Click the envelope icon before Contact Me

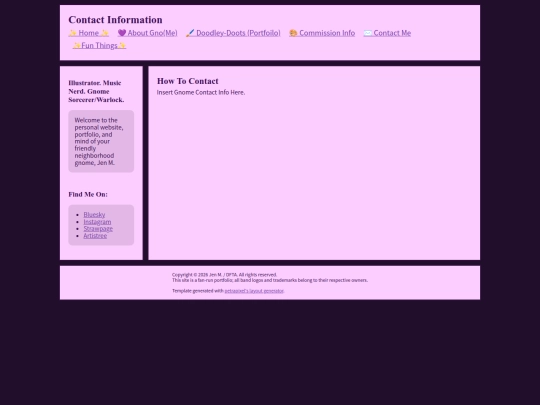pos(368,33)
